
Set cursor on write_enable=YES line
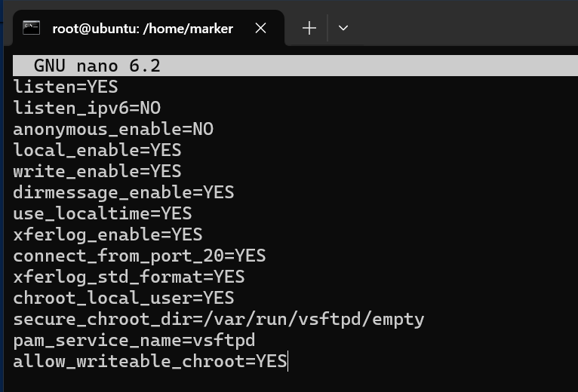pyautogui.click(x=97, y=171)
